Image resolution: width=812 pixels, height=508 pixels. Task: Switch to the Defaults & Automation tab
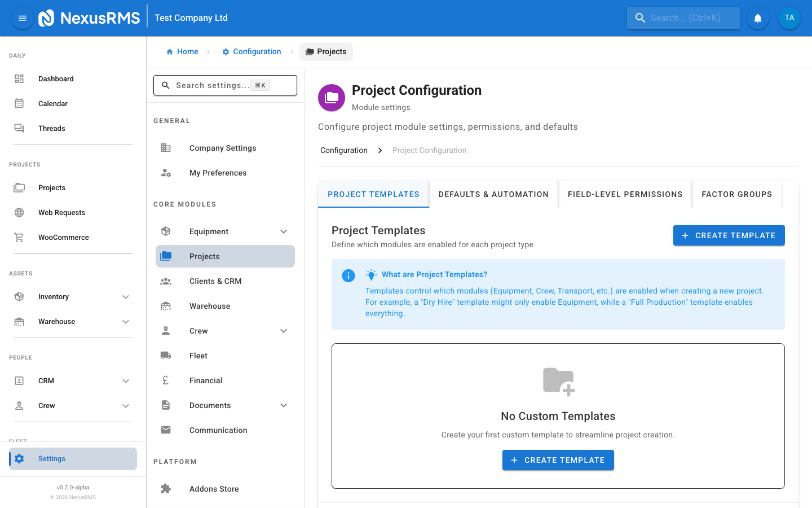(493, 194)
